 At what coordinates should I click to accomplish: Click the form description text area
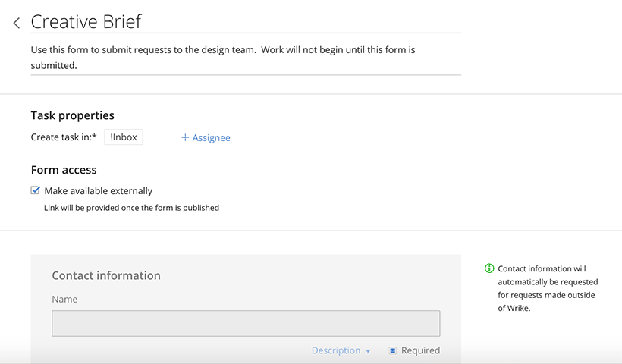[246, 58]
